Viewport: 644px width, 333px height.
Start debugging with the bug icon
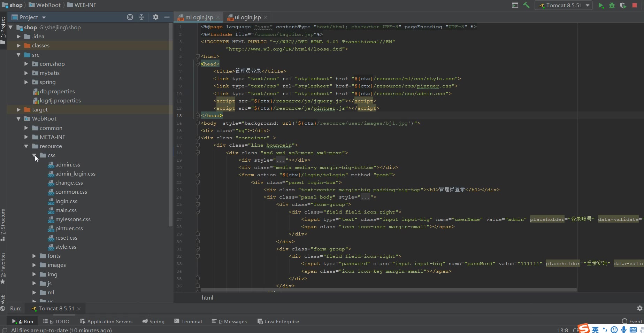pyautogui.click(x=612, y=5)
